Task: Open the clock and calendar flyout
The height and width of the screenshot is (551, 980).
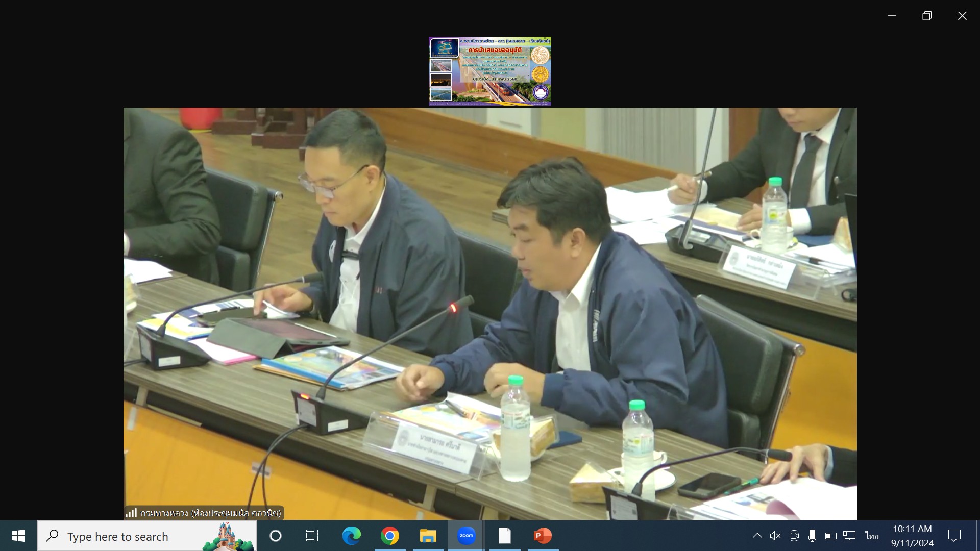Action: (x=912, y=536)
